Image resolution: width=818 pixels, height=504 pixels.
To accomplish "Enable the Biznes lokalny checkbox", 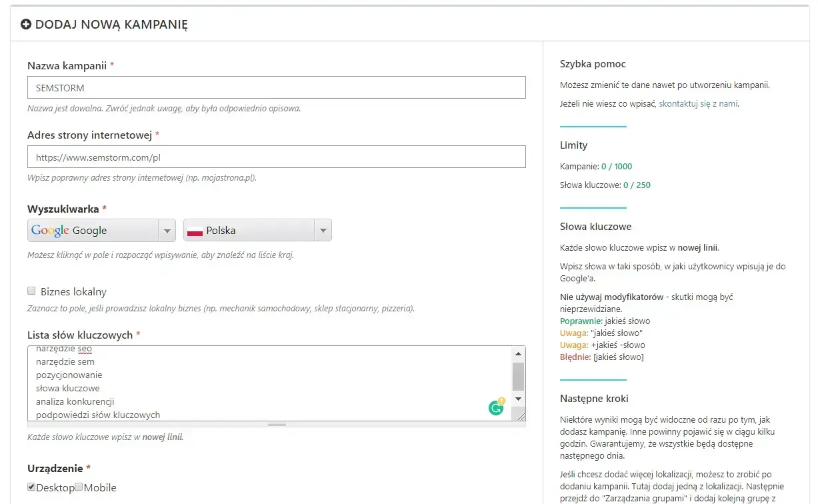I will tap(31, 291).
